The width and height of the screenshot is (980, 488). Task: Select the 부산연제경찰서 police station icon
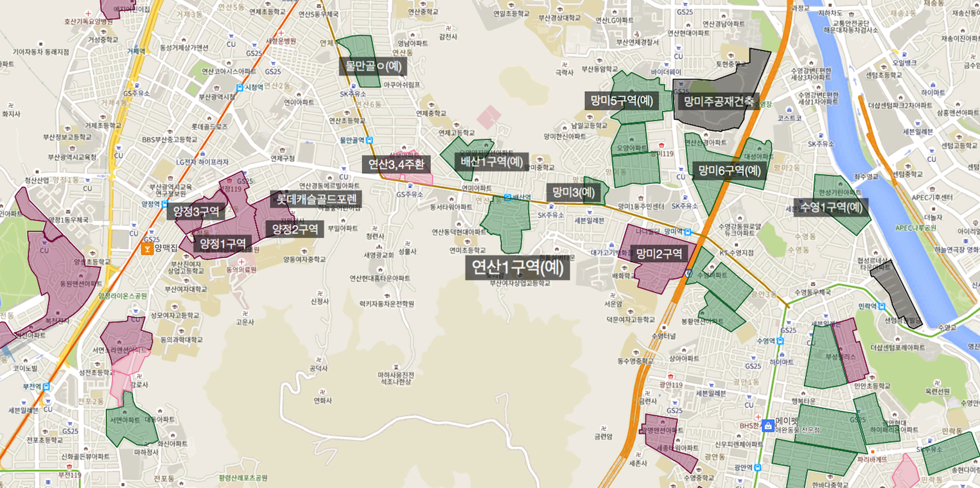pos(638,34)
